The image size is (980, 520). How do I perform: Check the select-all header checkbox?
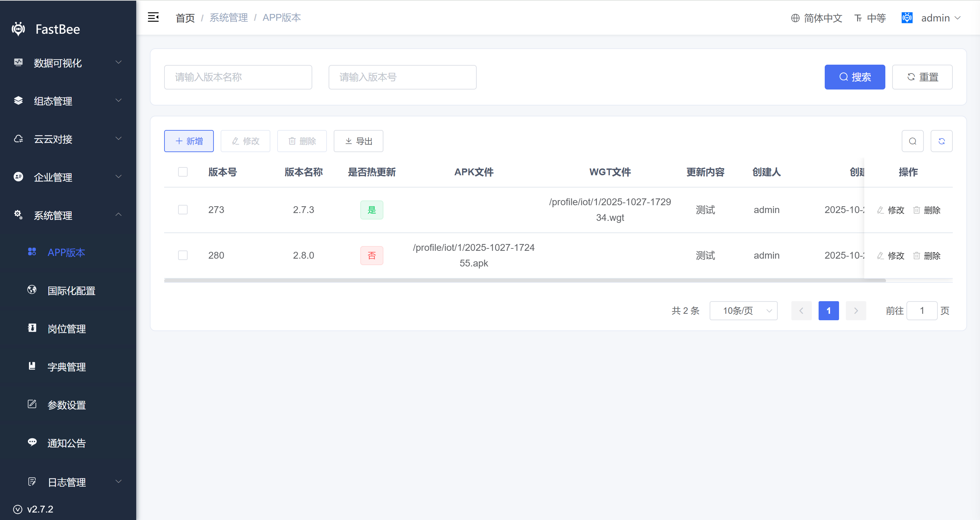pos(183,172)
